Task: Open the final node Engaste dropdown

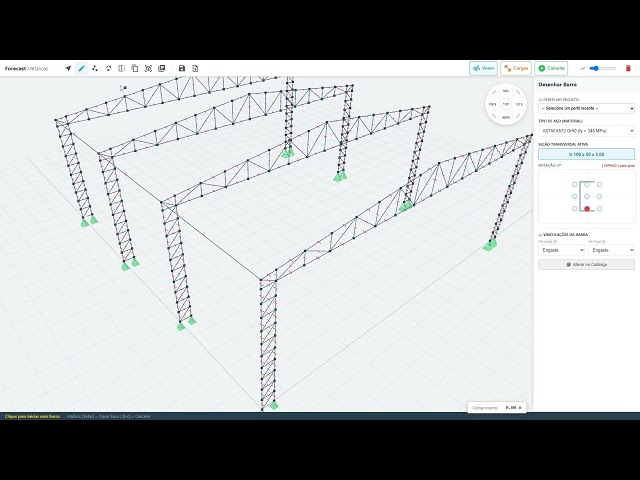Action: [611, 250]
